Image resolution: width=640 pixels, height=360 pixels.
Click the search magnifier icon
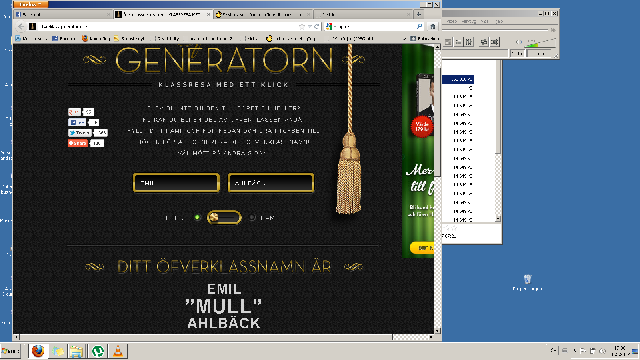[x=419, y=27]
